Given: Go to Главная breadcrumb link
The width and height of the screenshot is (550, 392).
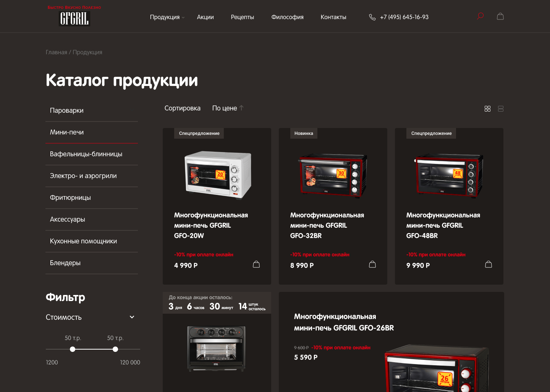Looking at the screenshot, I should [57, 52].
